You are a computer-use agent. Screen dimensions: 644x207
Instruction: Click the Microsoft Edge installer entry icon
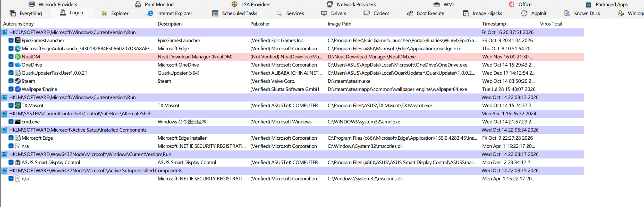pyautogui.click(x=18, y=138)
